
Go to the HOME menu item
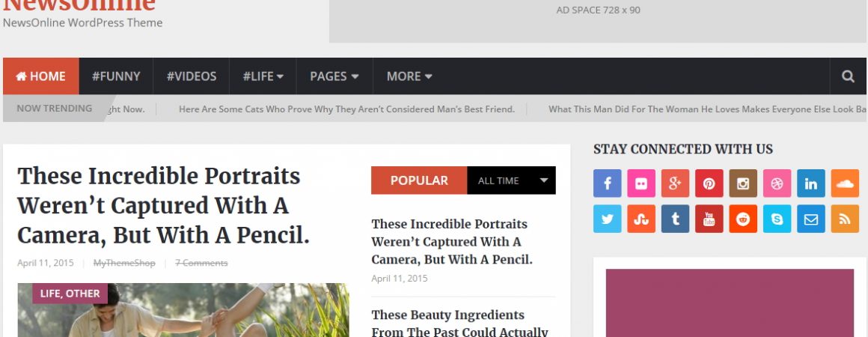[41, 76]
